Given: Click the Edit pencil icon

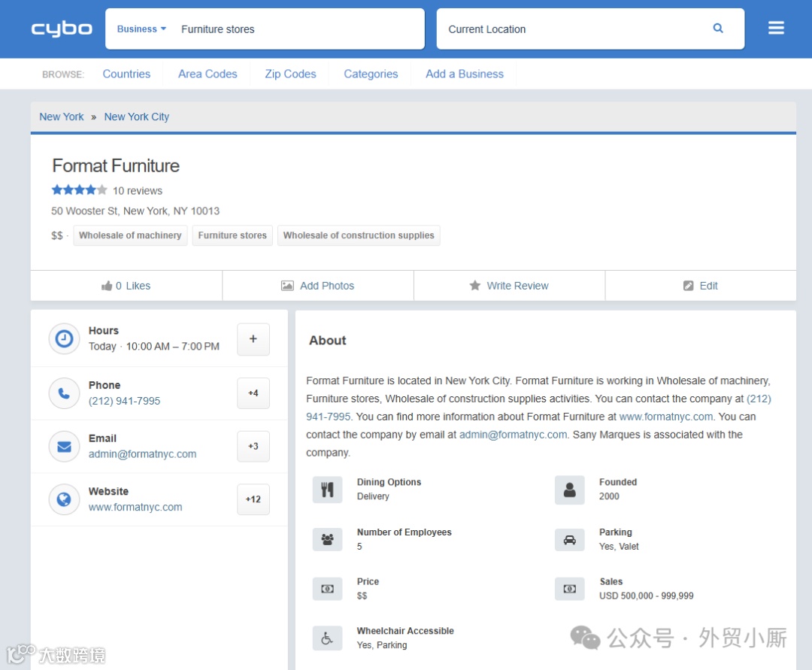Looking at the screenshot, I should [688, 286].
